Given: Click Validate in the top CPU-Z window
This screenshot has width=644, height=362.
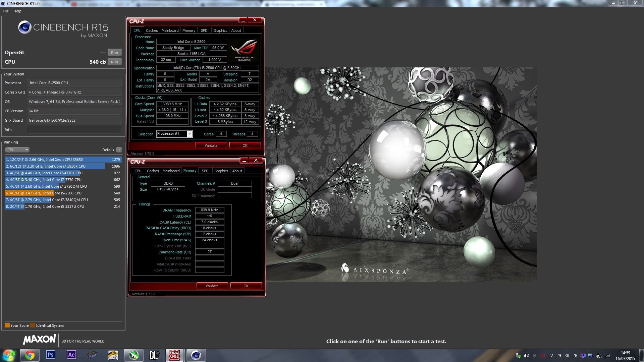Looking at the screenshot, I should (x=211, y=145).
